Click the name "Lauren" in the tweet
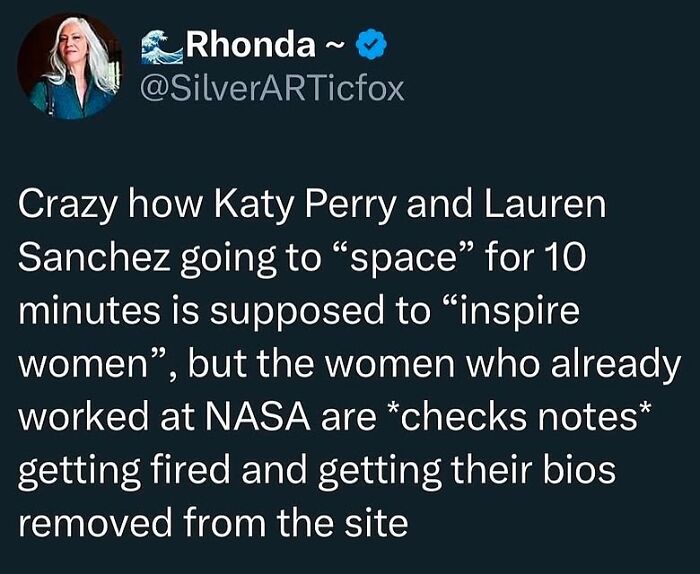 [544, 207]
